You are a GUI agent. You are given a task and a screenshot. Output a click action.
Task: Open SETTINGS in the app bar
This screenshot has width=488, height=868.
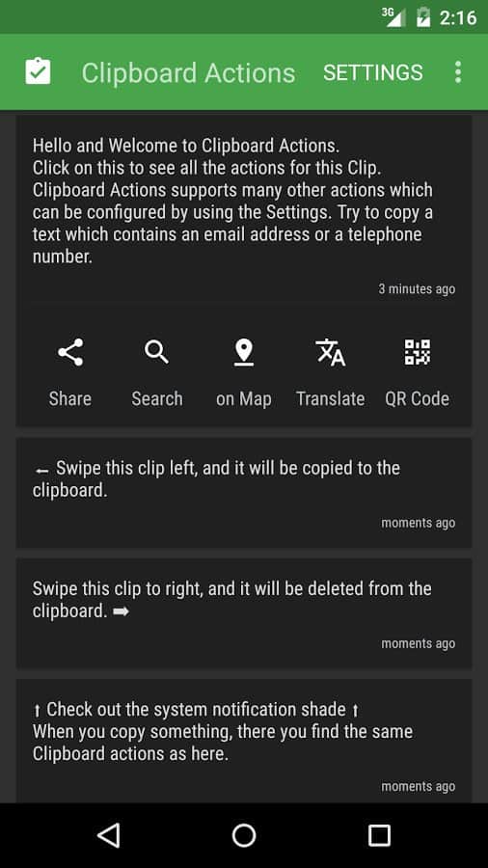click(373, 72)
